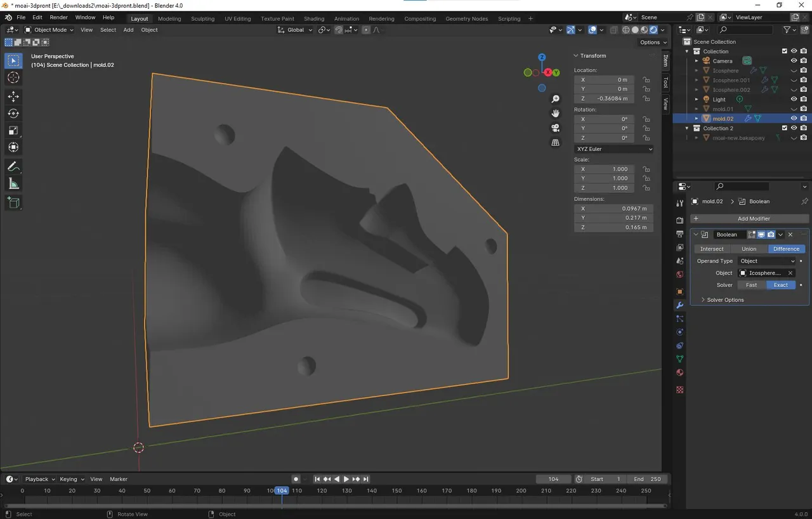Screen dimensions: 812x519
Task: Choose the Fast solver
Action: [752, 285]
